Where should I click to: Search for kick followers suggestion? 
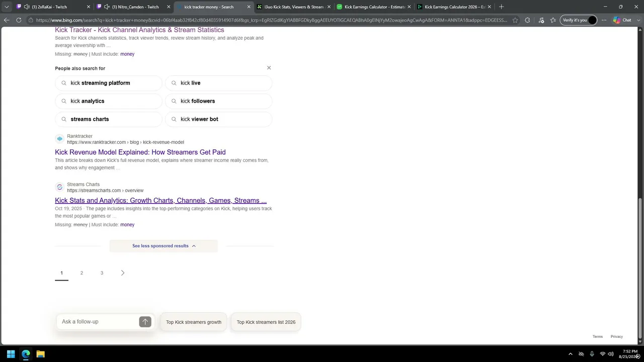pos(218,101)
